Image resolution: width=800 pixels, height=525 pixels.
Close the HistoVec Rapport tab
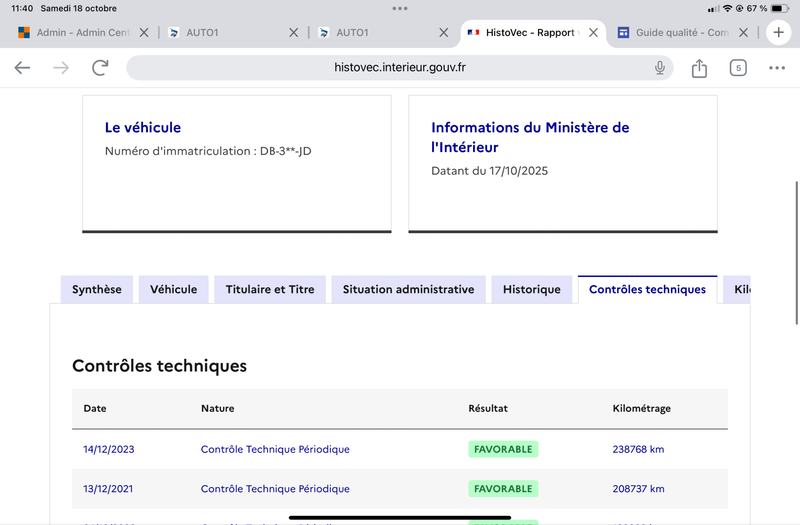594,32
